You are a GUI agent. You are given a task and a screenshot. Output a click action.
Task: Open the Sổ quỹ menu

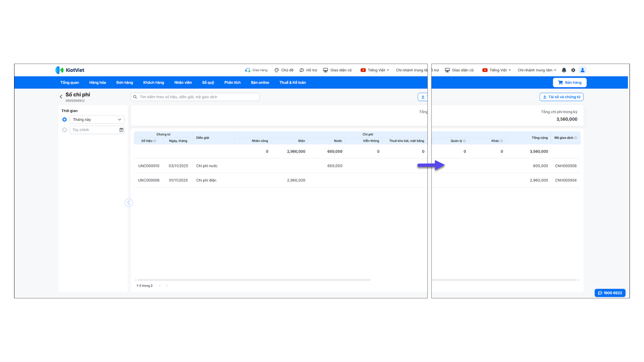(x=208, y=82)
